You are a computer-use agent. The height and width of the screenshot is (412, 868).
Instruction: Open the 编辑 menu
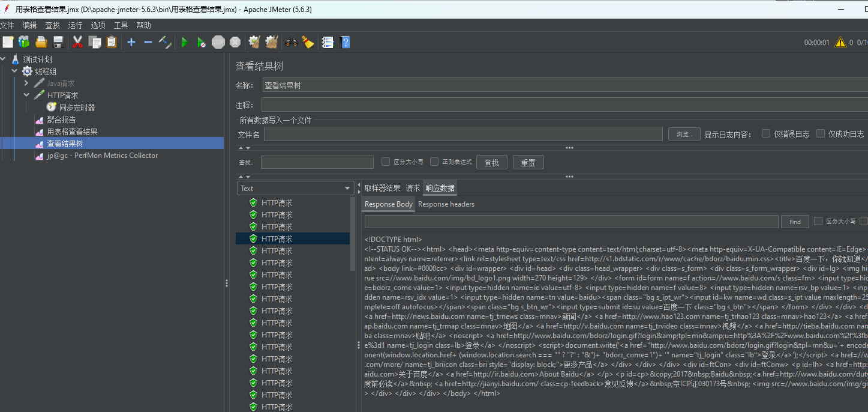29,25
